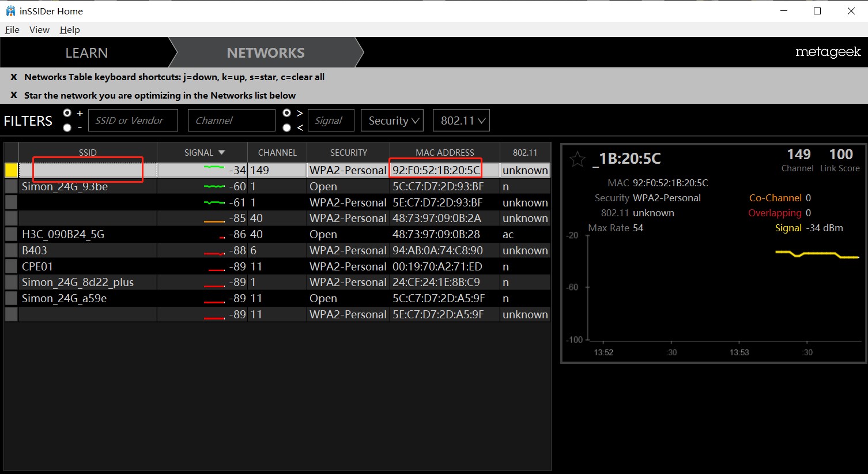Select the include (+) filter radio button

tap(67, 113)
